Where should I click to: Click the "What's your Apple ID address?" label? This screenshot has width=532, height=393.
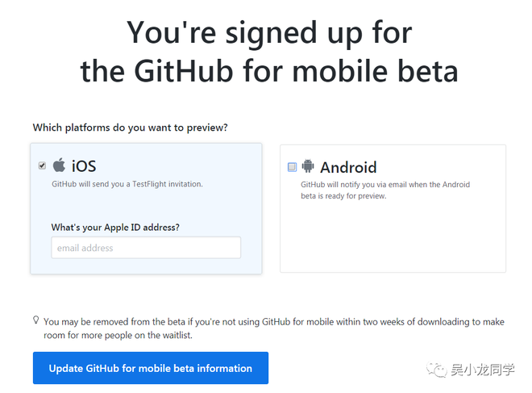click(115, 227)
